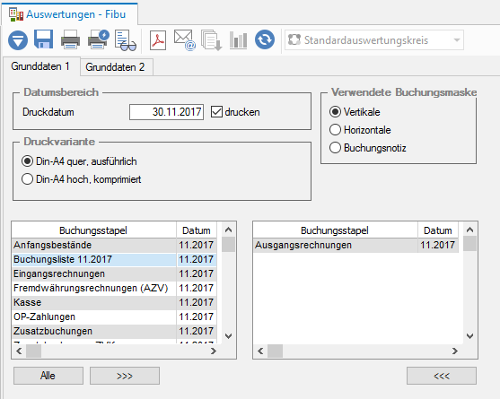The height and width of the screenshot is (399, 500).
Task: Click Buchungsstapel header in right list
Action: (335, 230)
